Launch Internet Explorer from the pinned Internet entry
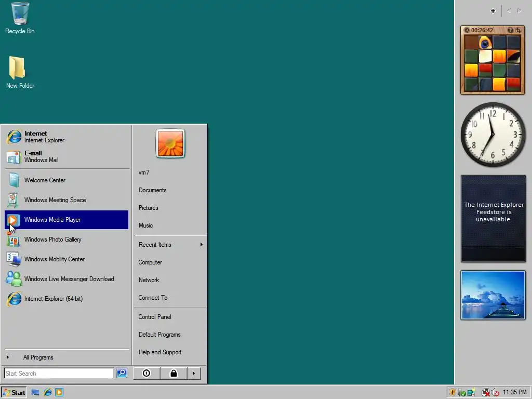 tap(67, 137)
